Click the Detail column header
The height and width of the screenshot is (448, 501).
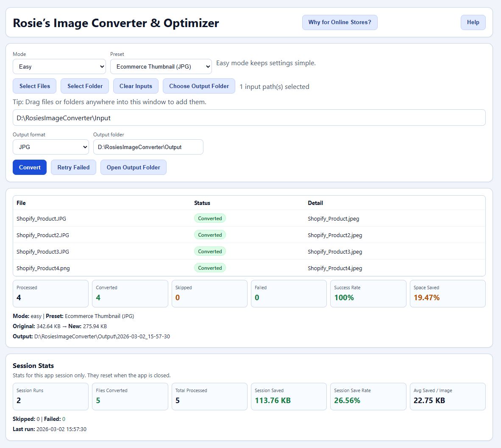315,203
